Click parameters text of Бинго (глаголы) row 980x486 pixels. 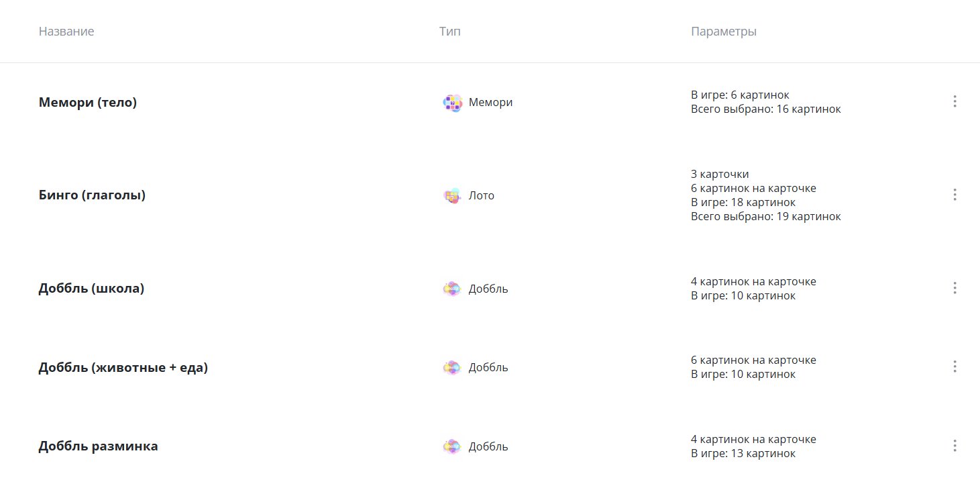click(x=765, y=195)
